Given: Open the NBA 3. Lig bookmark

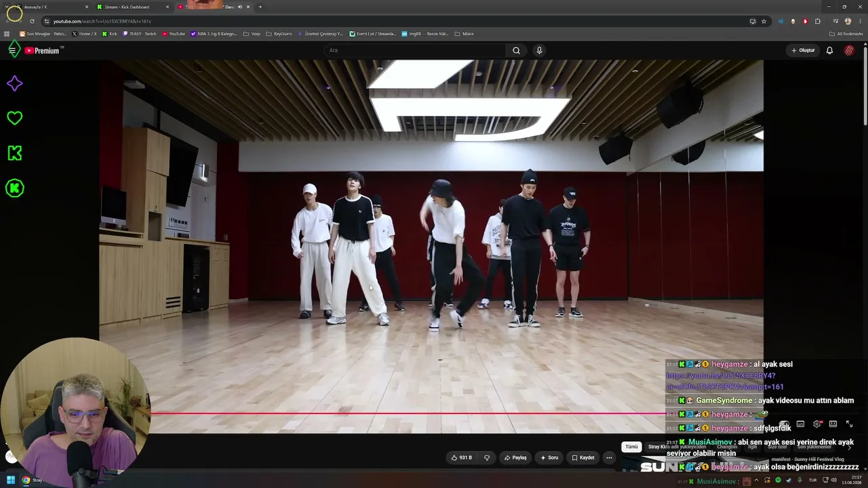Looking at the screenshot, I should click(x=214, y=34).
